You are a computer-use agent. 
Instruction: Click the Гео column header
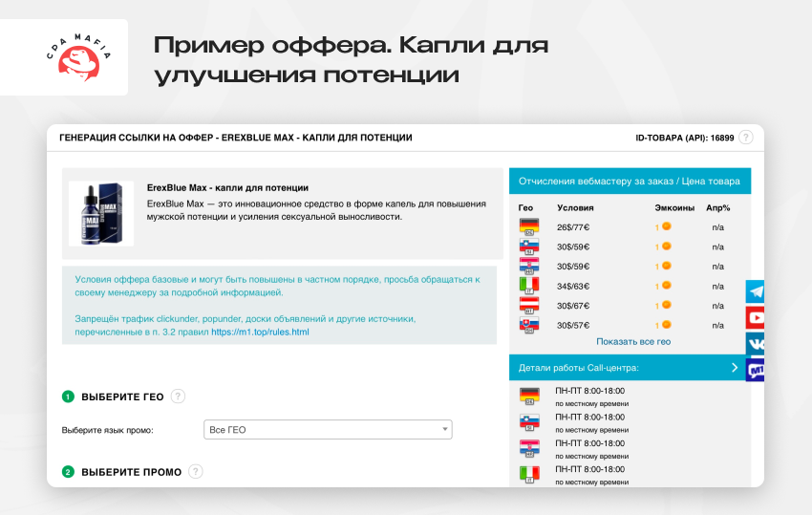525,207
